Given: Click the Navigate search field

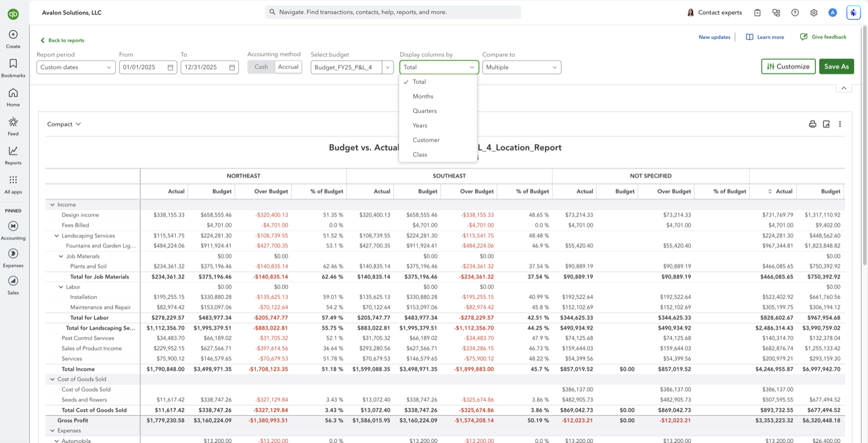Looking at the screenshot, I should (393, 12).
